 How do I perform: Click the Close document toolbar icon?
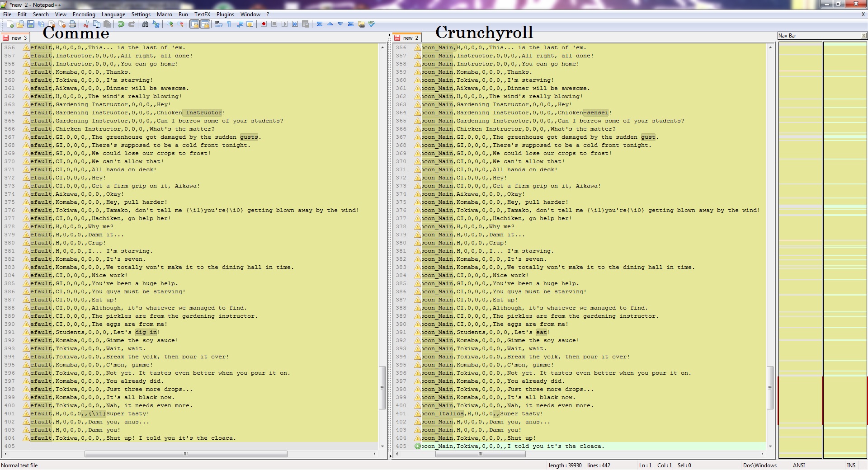click(x=52, y=24)
